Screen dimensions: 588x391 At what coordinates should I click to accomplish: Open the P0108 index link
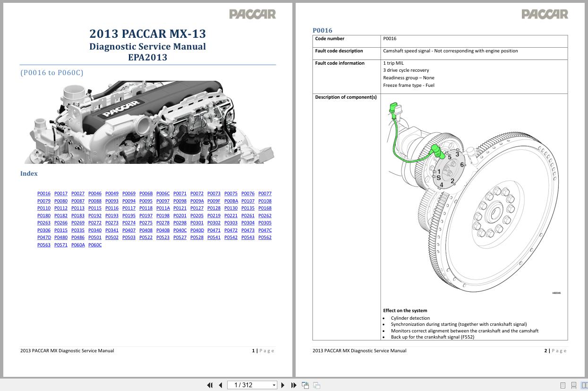(x=265, y=201)
